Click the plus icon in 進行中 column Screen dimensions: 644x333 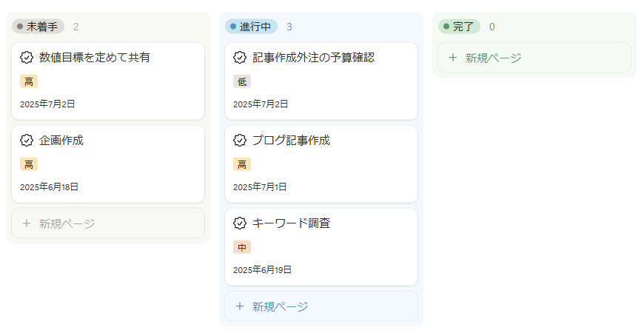239,306
